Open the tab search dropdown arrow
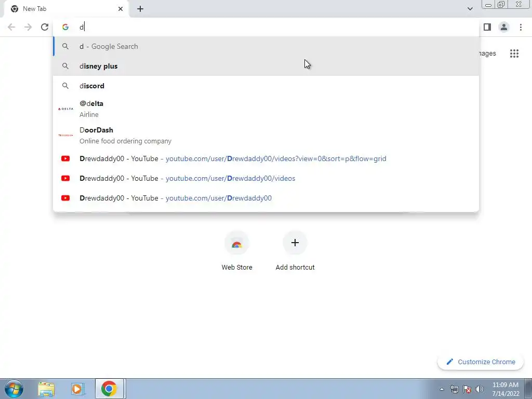This screenshot has height=399, width=532. [470, 9]
